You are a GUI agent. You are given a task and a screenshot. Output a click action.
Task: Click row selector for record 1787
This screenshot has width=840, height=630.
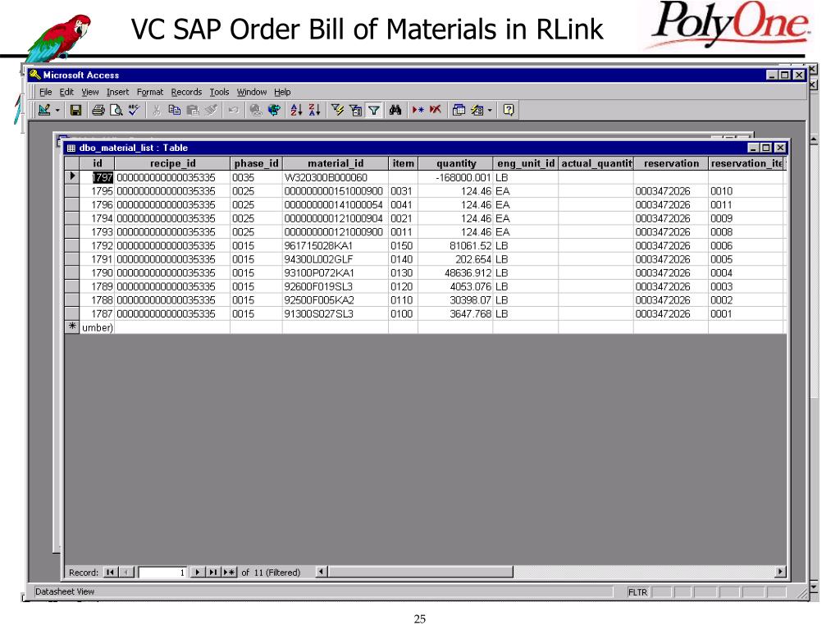coord(72,314)
